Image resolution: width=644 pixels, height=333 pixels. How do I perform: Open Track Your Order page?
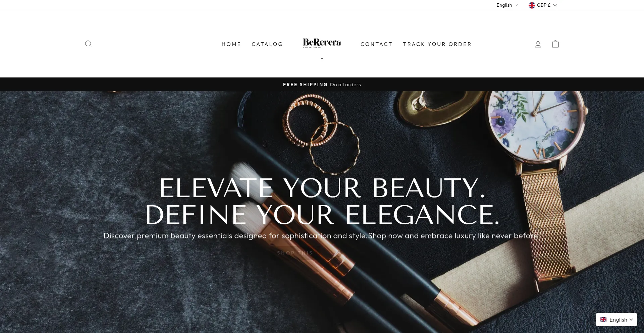[x=437, y=44]
